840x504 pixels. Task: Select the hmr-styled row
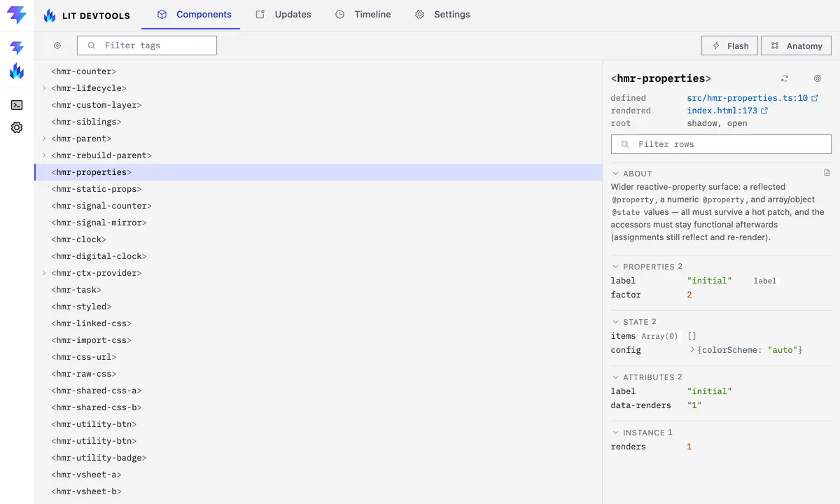point(318,307)
